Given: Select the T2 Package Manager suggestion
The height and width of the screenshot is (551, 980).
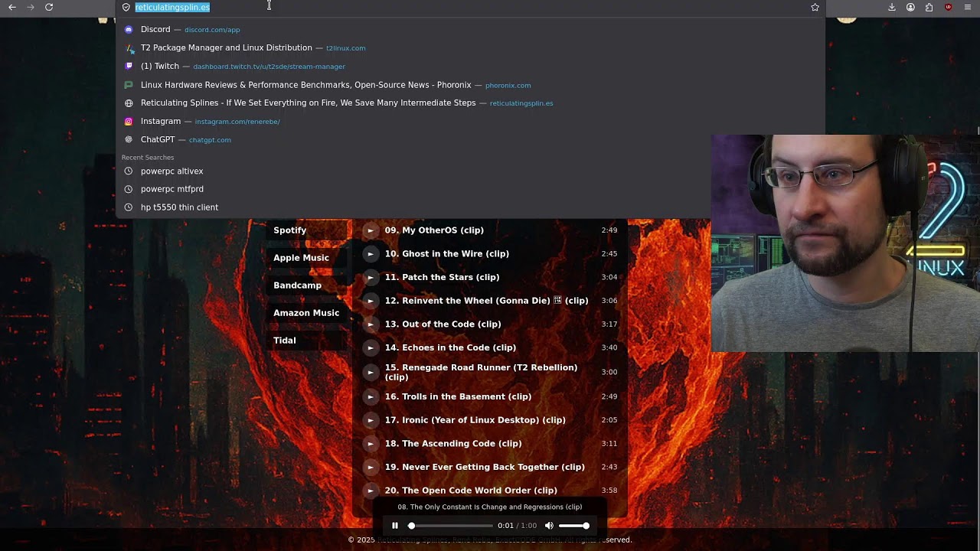Looking at the screenshot, I should click(470, 47).
